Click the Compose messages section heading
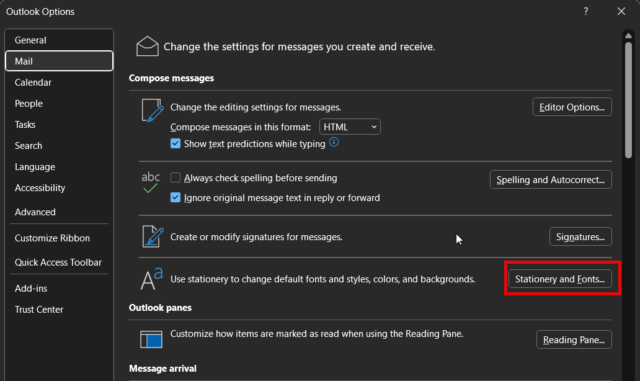 click(171, 78)
